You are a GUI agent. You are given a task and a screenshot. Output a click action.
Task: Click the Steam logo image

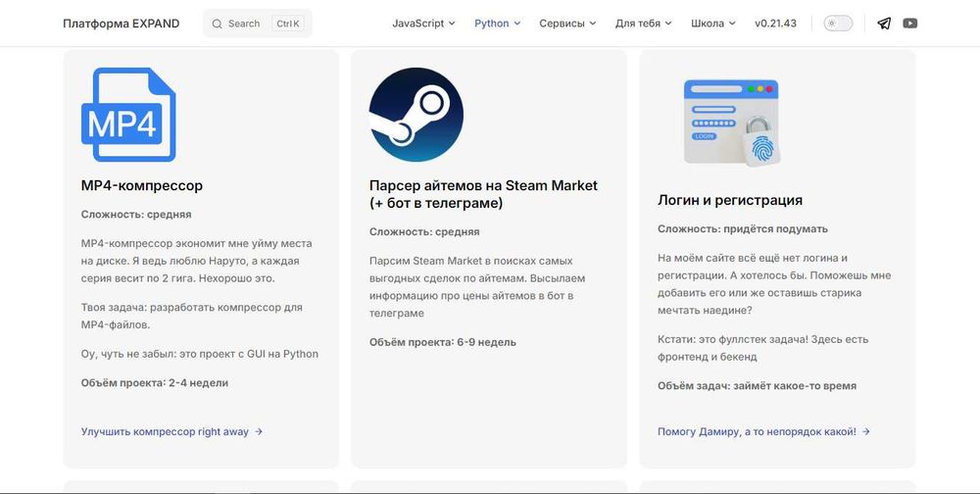(416, 115)
